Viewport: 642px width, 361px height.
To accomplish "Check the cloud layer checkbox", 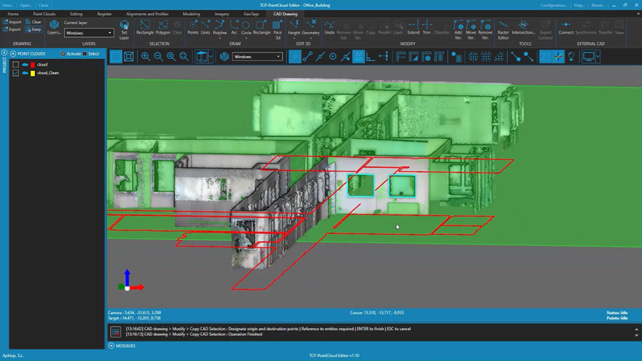I will (16, 65).
